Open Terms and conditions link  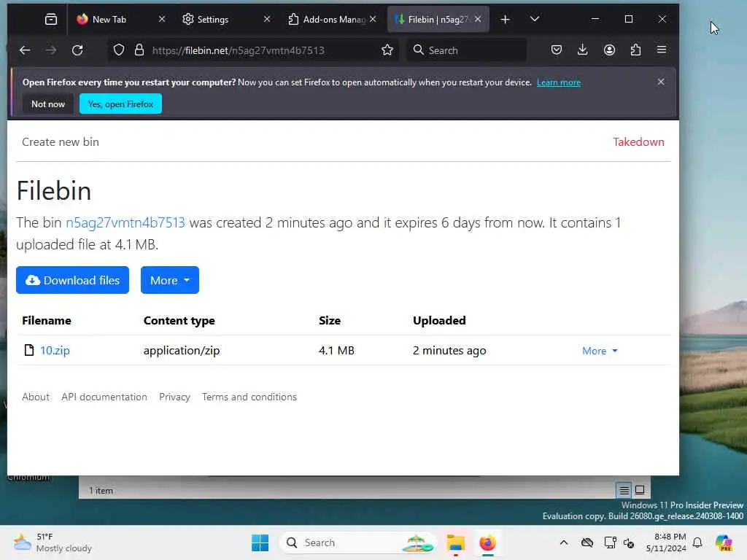pyautogui.click(x=249, y=397)
